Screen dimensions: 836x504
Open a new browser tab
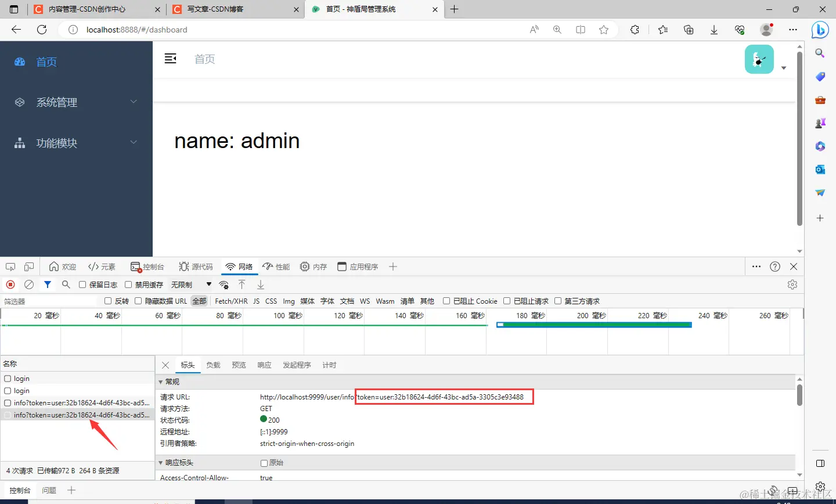pos(455,9)
